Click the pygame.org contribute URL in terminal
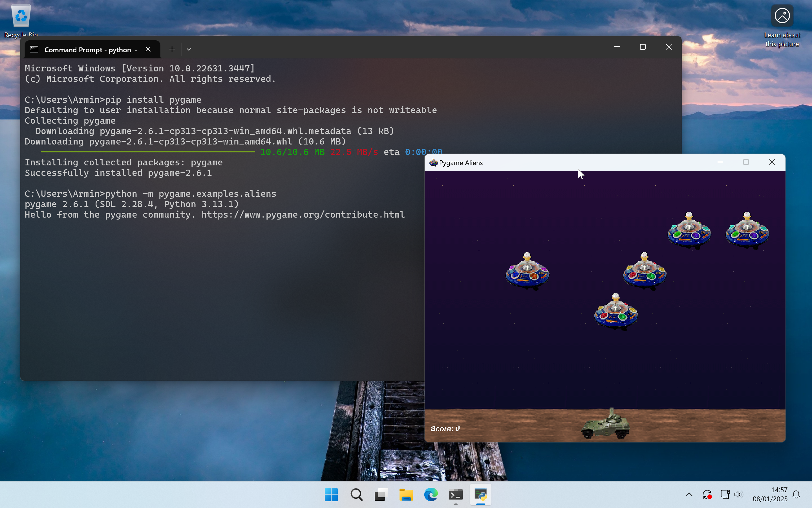This screenshot has height=508, width=812. (x=303, y=215)
